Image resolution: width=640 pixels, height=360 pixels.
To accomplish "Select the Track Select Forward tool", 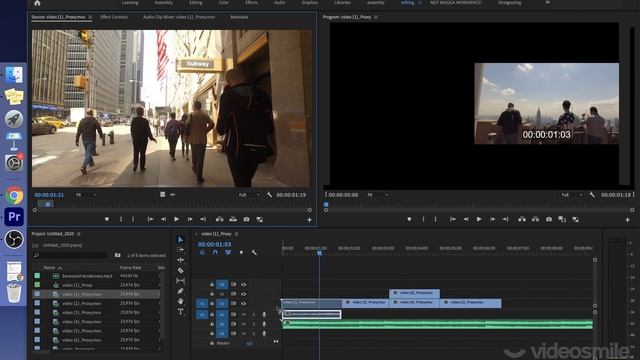I will point(180,250).
